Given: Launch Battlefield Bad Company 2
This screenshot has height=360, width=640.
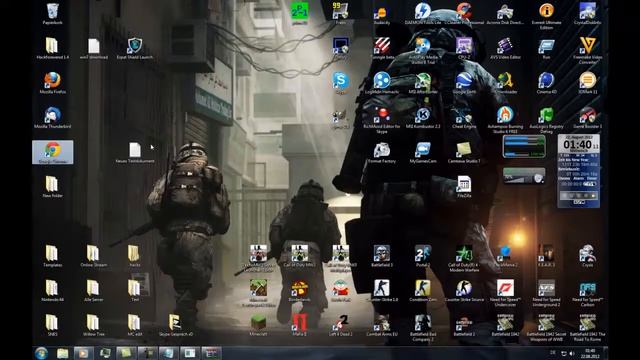Looking at the screenshot, I should click(423, 328).
